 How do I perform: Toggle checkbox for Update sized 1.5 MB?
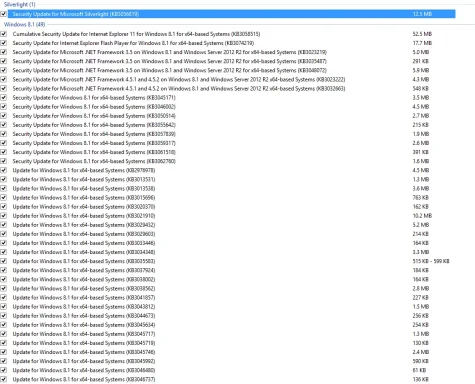coord(4,306)
